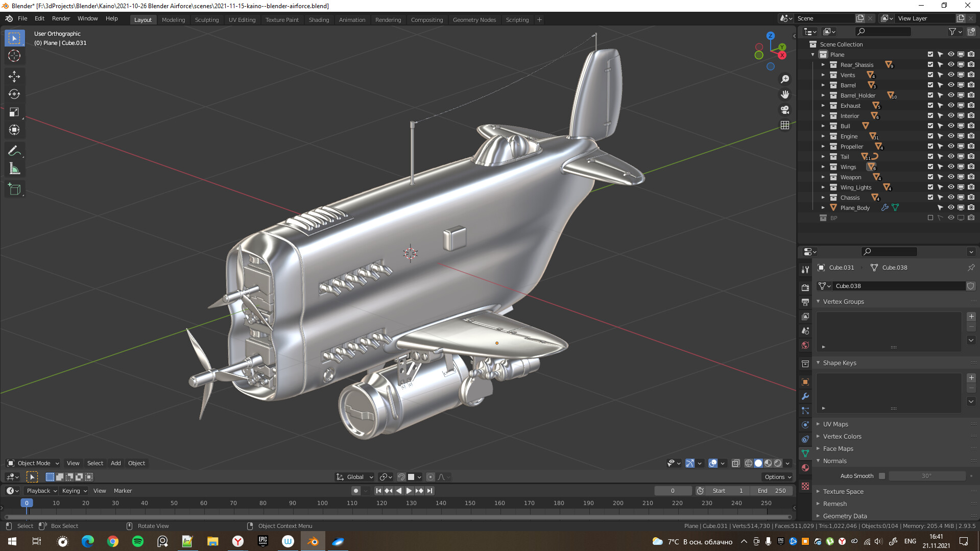Select the Add Cube tool

tap(14, 189)
